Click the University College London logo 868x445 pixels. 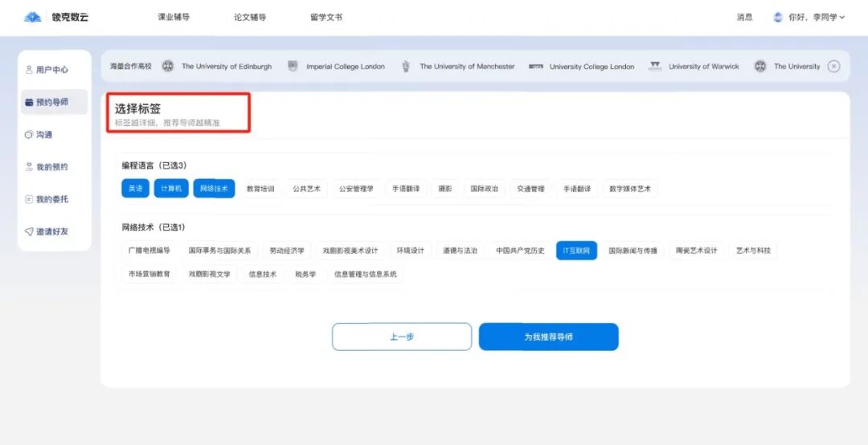[x=535, y=67]
